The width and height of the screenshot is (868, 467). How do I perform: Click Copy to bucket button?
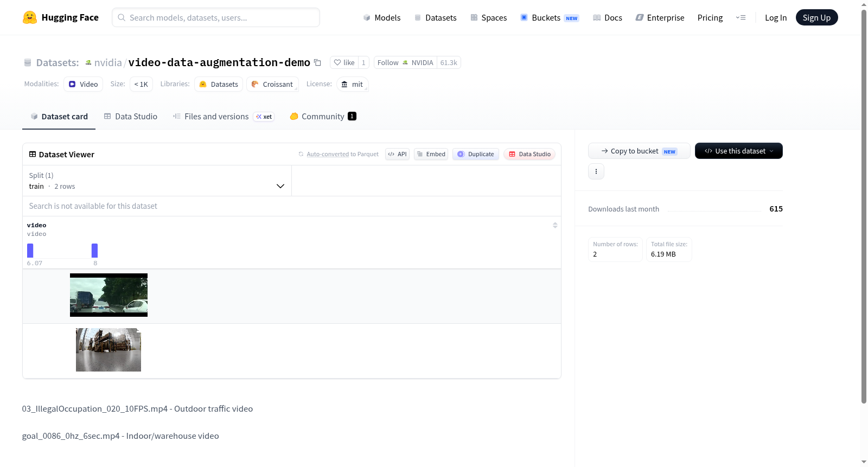point(639,151)
